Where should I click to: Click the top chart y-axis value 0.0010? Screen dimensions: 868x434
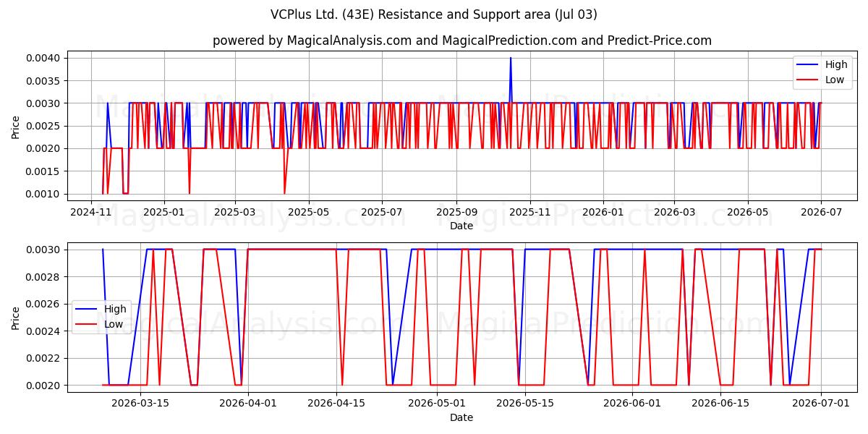[x=45, y=194]
